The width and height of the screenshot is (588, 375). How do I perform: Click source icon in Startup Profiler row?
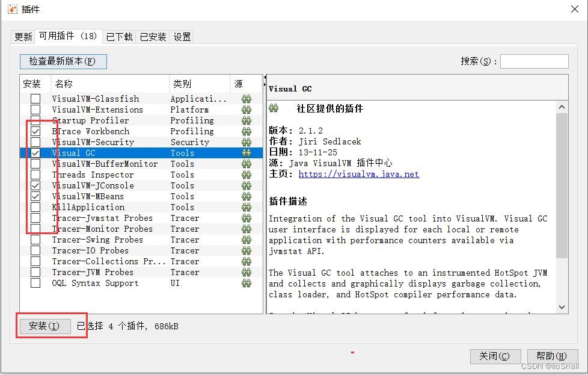tap(247, 120)
